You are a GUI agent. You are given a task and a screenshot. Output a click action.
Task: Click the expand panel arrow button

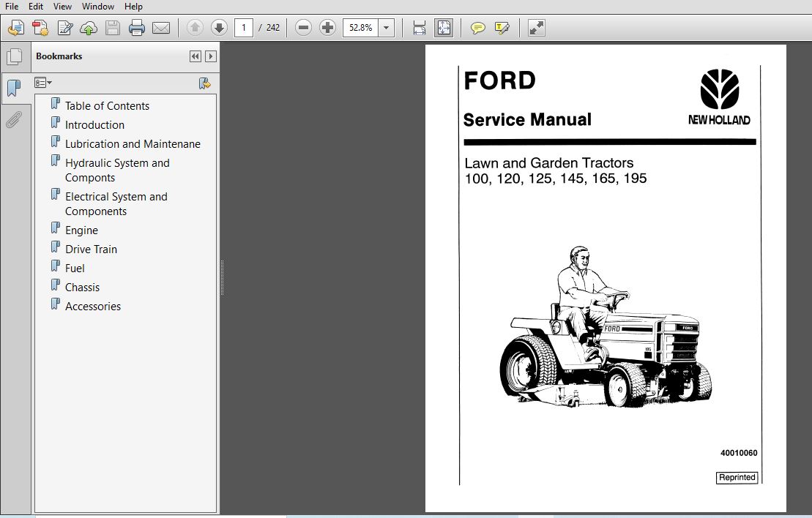(x=211, y=56)
